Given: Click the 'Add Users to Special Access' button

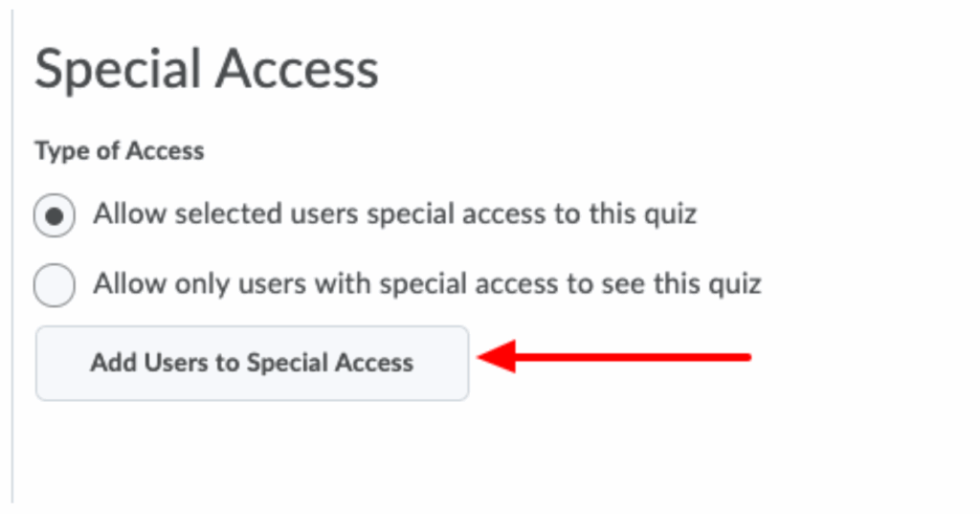Looking at the screenshot, I should [252, 363].
